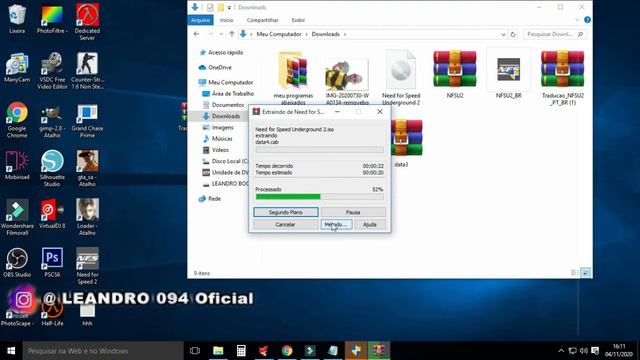Open OneDrive in navigation pane

(215, 67)
